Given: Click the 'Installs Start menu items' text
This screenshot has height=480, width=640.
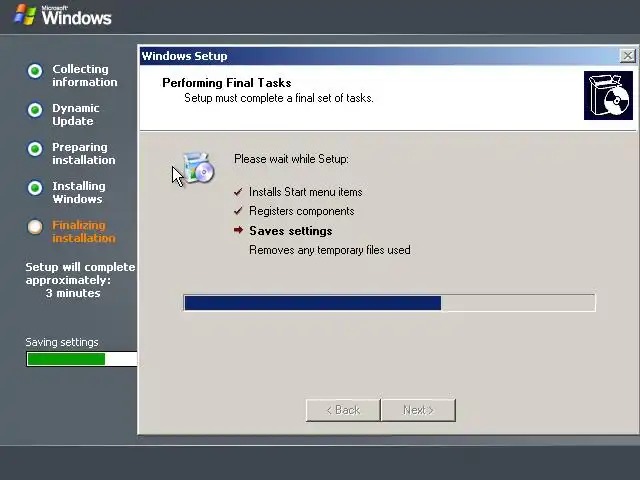Looking at the screenshot, I should (x=305, y=192).
